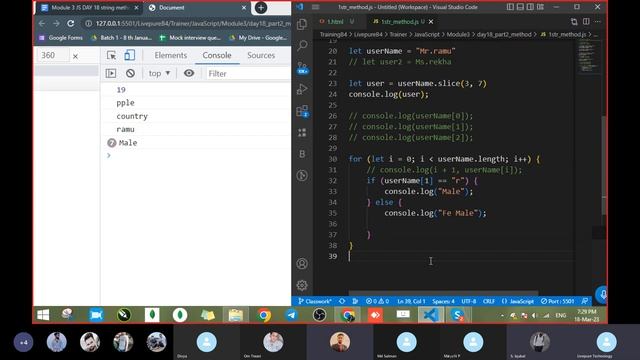This screenshot has width=640, height=360.
Task: Open Run and Debug view
Action: click(302, 89)
